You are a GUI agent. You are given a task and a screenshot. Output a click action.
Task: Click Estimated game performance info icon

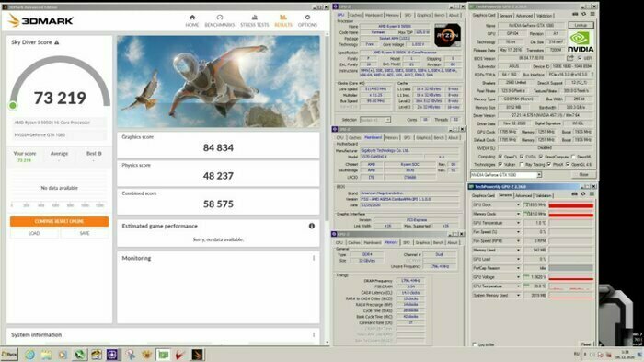pyautogui.click(x=312, y=226)
